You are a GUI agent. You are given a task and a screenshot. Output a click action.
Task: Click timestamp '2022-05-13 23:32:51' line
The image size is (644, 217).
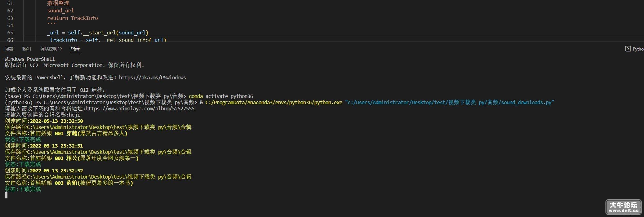click(44, 146)
